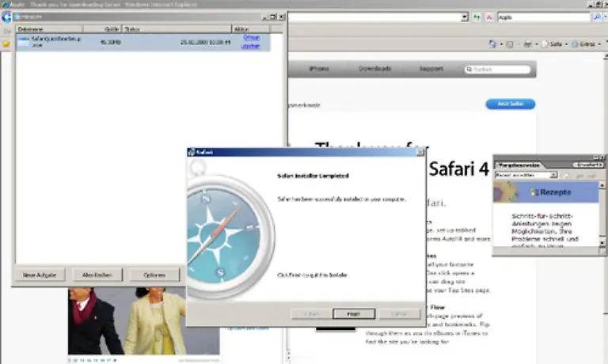Click the Safari installer close X button
608x364 pixels.
point(420,153)
